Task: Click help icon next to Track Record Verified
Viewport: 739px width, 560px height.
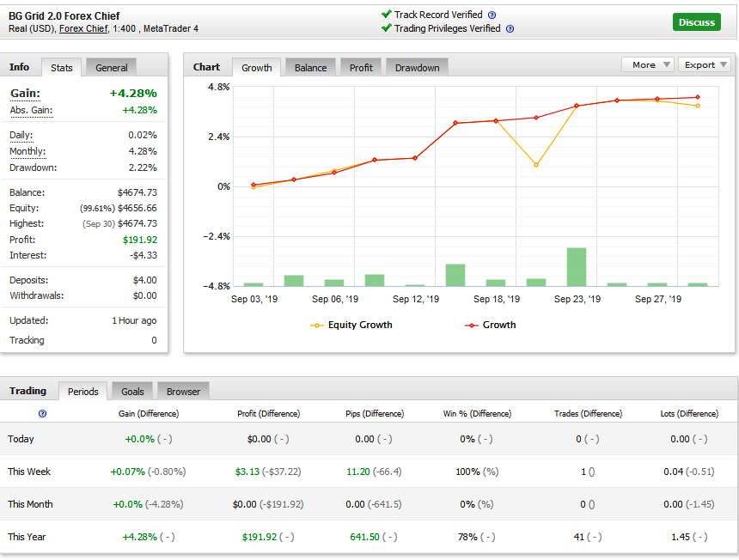Action: [492, 15]
